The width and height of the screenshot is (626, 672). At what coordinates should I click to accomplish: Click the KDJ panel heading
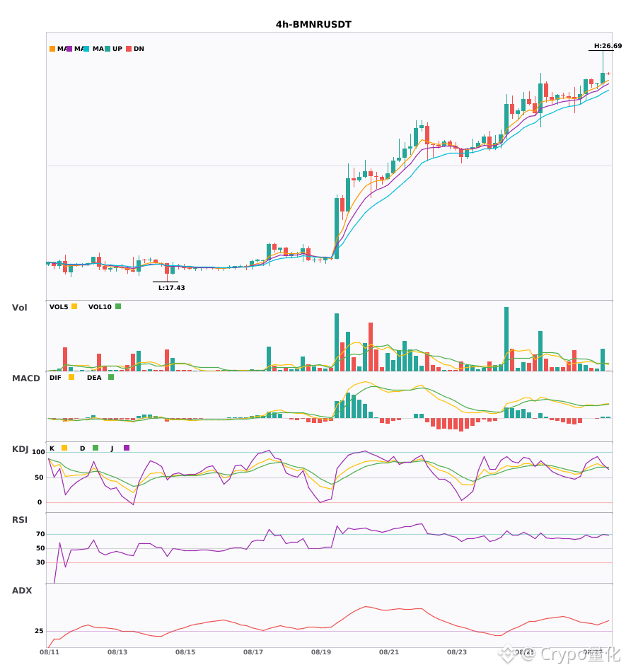click(x=20, y=449)
